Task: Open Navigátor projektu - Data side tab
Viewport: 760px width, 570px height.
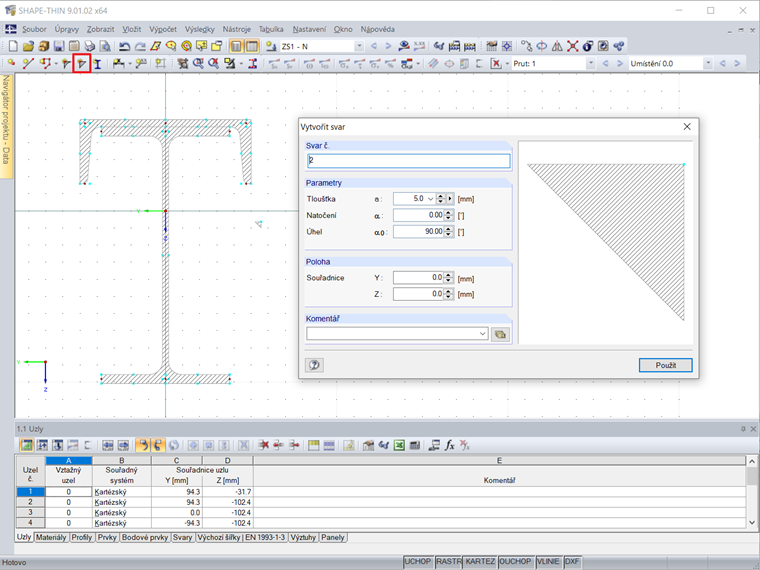Action: coord(6,126)
